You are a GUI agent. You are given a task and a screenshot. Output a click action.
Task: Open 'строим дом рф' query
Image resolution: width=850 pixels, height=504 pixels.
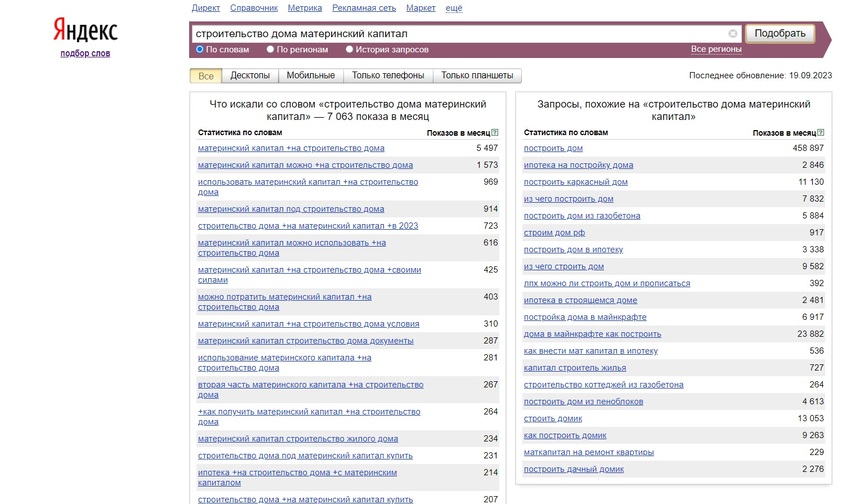[x=554, y=232]
